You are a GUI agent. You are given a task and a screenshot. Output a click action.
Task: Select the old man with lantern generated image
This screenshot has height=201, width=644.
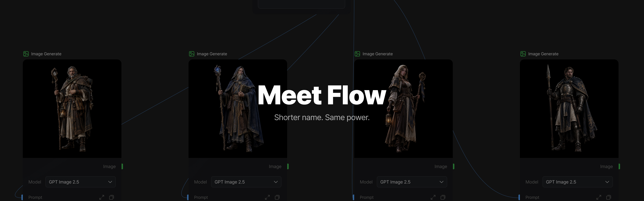point(72,109)
